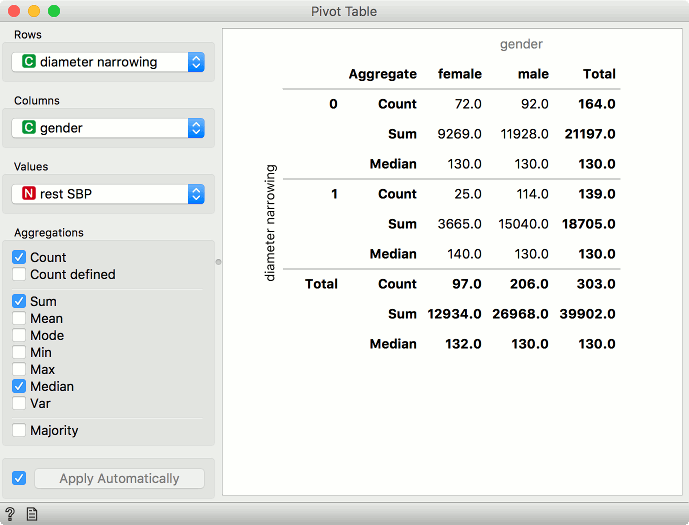Uncheck the Sum aggregation
689x525 pixels.
coord(20,302)
